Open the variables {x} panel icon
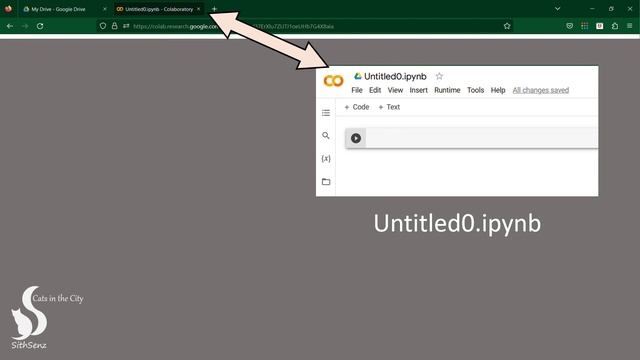 coord(326,158)
